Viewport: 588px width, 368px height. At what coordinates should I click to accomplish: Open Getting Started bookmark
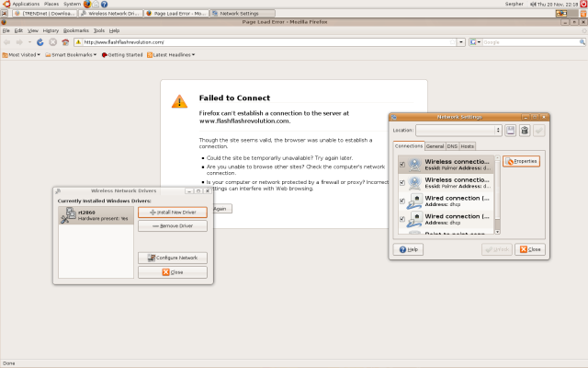(122, 55)
